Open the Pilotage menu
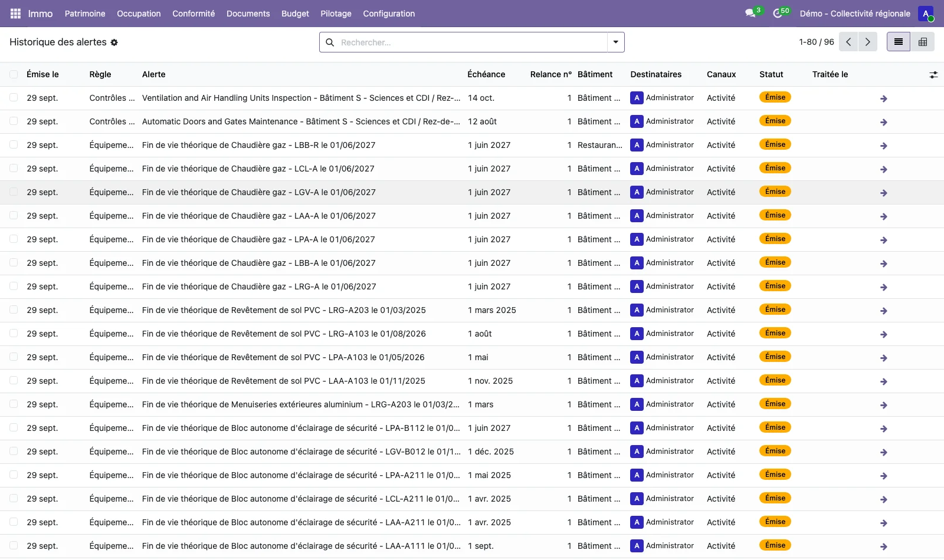Viewport: 944px width, 560px height. click(x=336, y=14)
